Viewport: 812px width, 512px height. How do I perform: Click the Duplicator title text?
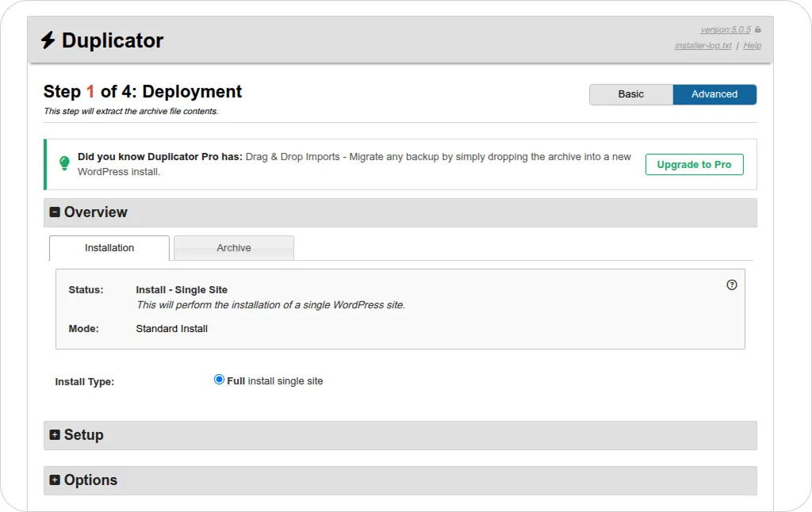pyautogui.click(x=113, y=40)
